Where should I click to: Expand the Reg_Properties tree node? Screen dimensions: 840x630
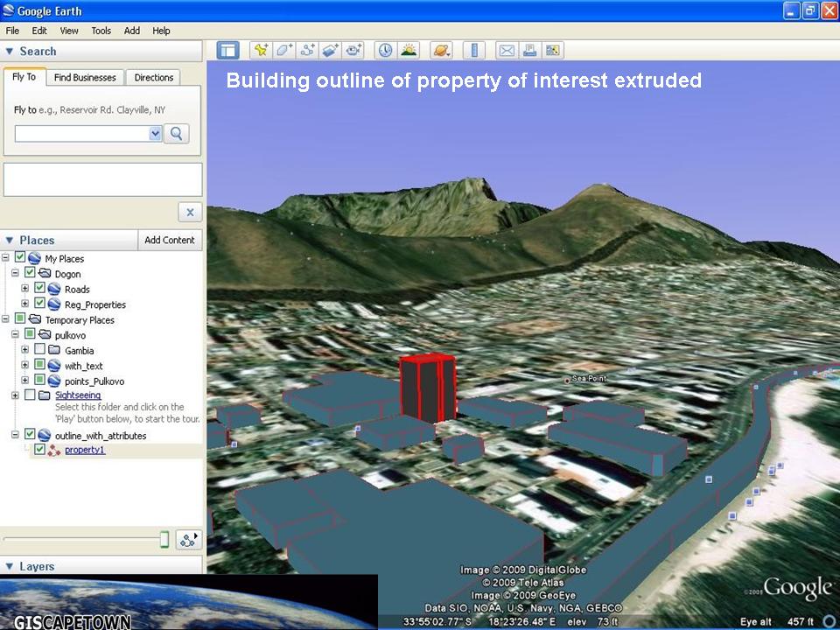coord(24,304)
